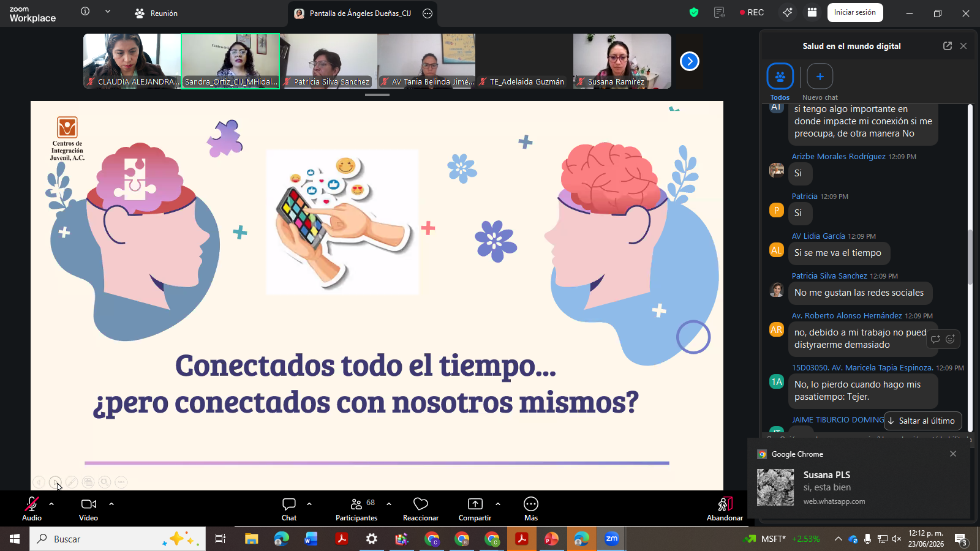Click previous slide arrow in slide controls
This screenshot has height=551, width=980.
39,482
